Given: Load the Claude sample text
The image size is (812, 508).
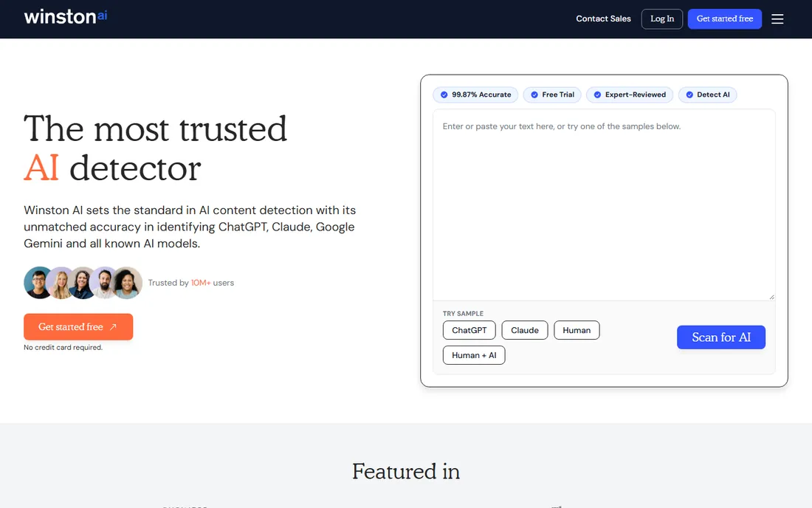Looking at the screenshot, I should pyautogui.click(x=525, y=330).
